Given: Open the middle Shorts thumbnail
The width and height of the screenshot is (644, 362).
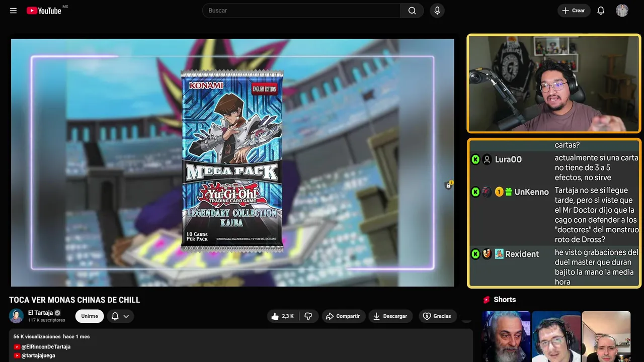Looking at the screenshot, I should 556,336.
